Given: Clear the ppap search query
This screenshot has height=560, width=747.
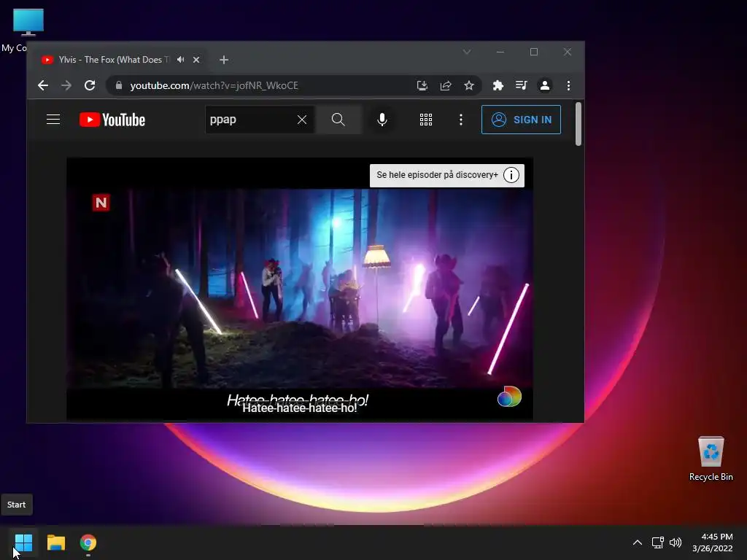Looking at the screenshot, I should click(302, 120).
